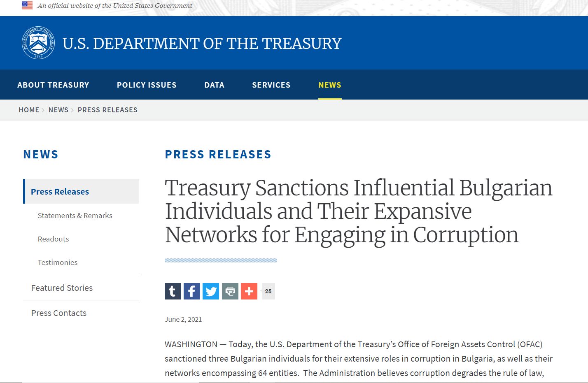
Task: Open Readouts in the sidebar
Action: (54, 239)
